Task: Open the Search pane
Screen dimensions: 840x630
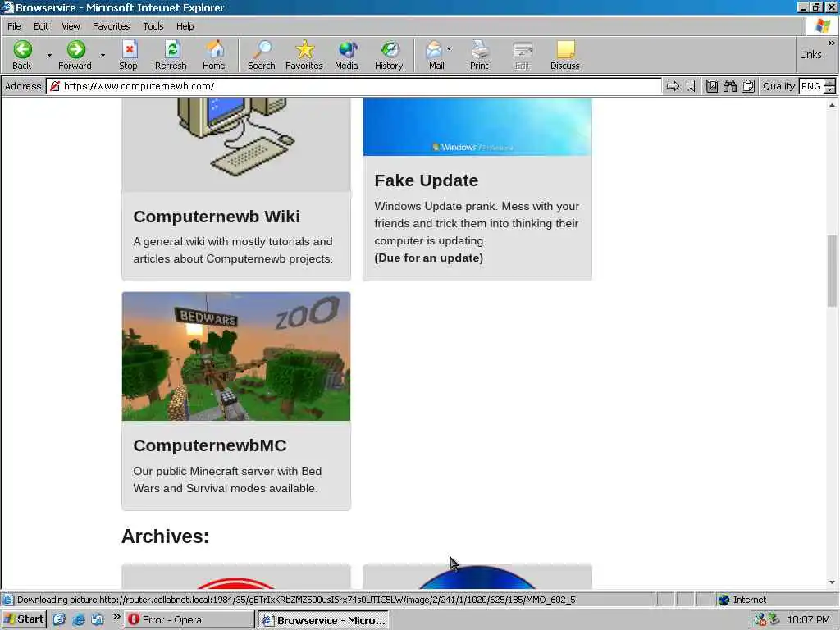Action: (x=262, y=55)
